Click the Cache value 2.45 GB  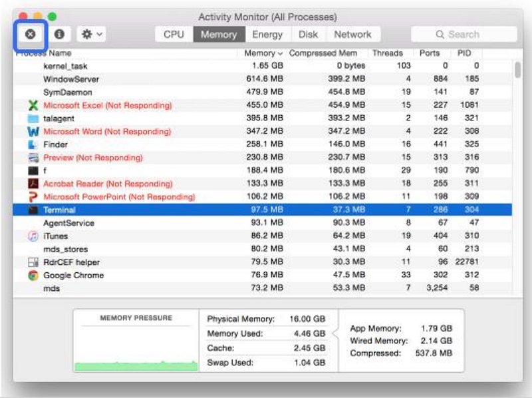click(x=310, y=348)
